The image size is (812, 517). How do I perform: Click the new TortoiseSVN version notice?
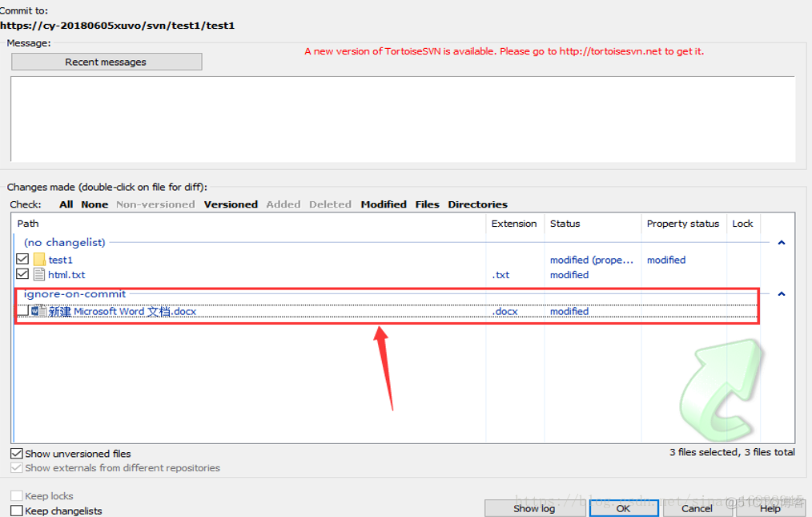pos(504,51)
